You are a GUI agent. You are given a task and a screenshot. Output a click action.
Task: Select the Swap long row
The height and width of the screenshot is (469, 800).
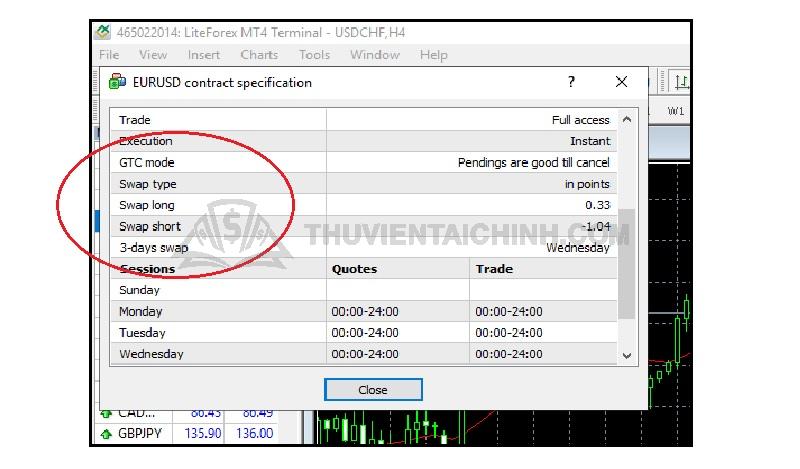point(364,205)
